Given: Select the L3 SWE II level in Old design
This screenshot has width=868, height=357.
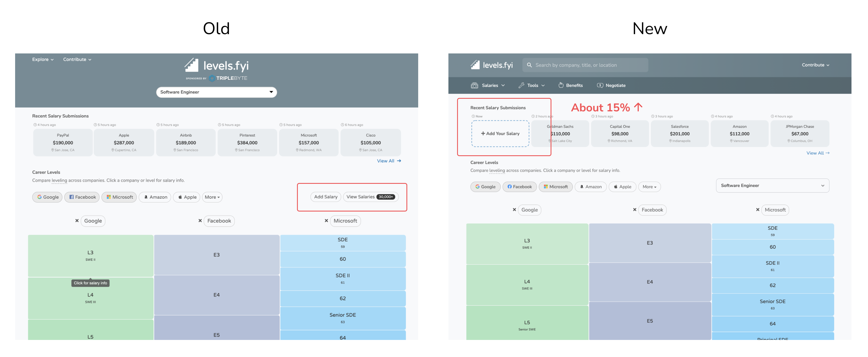Looking at the screenshot, I should pyautogui.click(x=91, y=256).
